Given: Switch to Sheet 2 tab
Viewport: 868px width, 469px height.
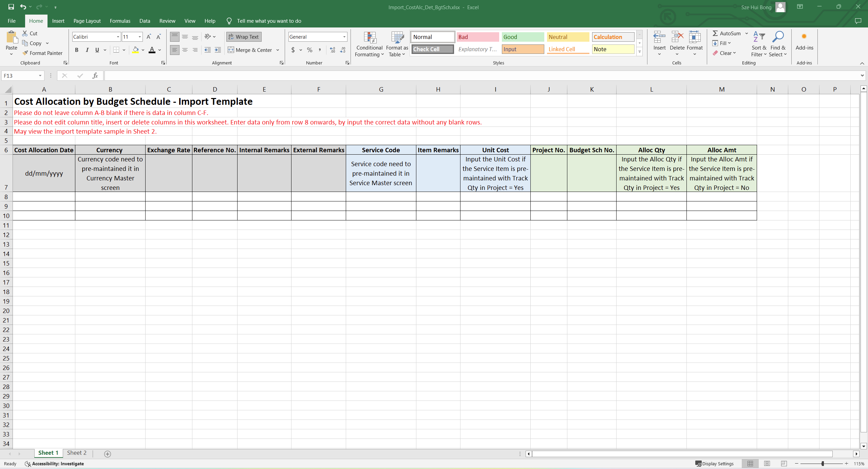Looking at the screenshot, I should coord(77,453).
